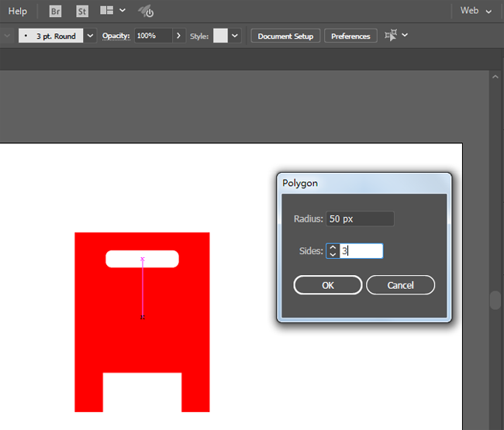The height and width of the screenshot is (430, 504).
Task: Open the graphic Style dropdown arrow
Action: click(235, 36)
